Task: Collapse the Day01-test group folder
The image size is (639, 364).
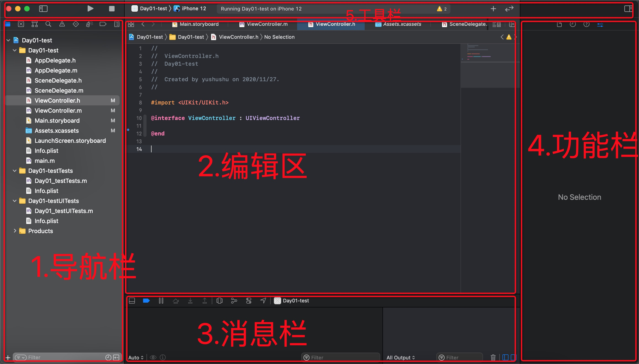Action: (15, 50)
